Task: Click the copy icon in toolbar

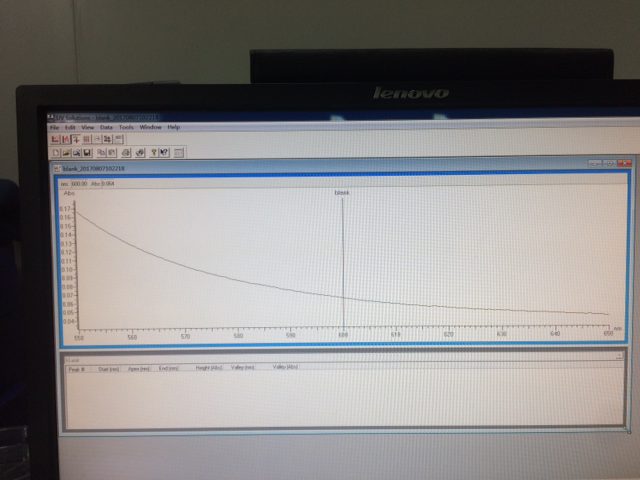Action: [101, 153]
